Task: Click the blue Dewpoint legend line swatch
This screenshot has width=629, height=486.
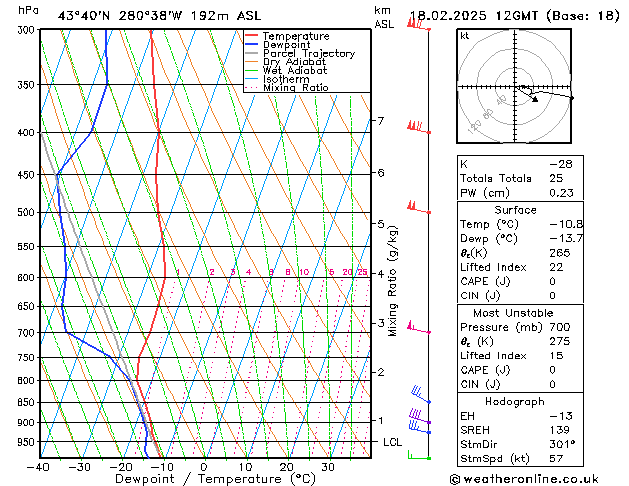Action: click(x=251, y=45)
